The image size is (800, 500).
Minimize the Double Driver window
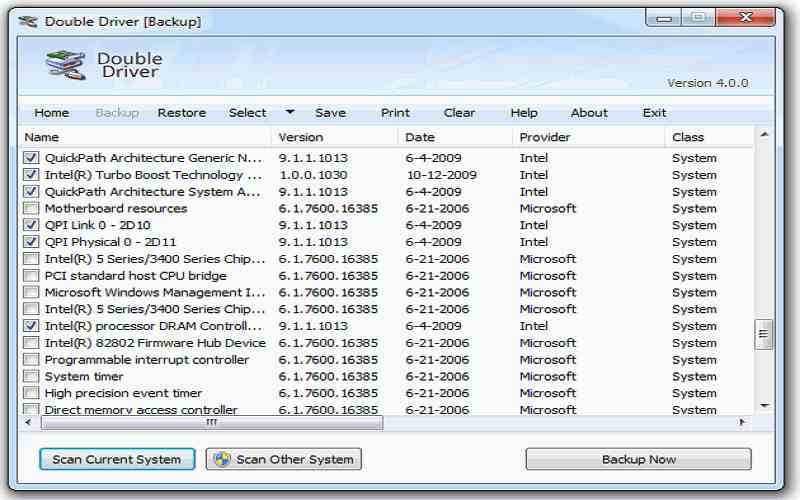(664, 17)
